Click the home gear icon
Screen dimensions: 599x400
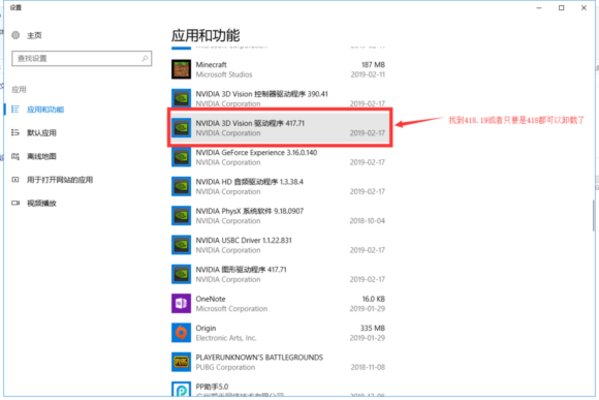(x=16, y=35)
